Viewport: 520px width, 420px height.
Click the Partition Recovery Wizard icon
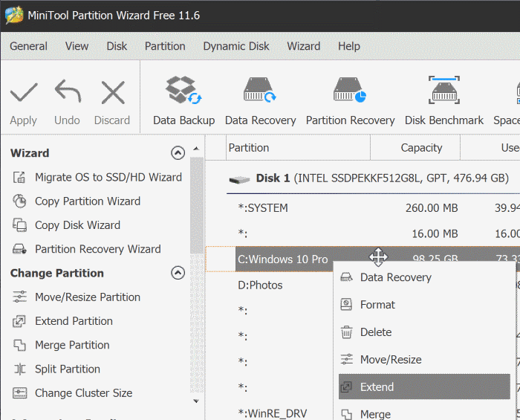19,249
